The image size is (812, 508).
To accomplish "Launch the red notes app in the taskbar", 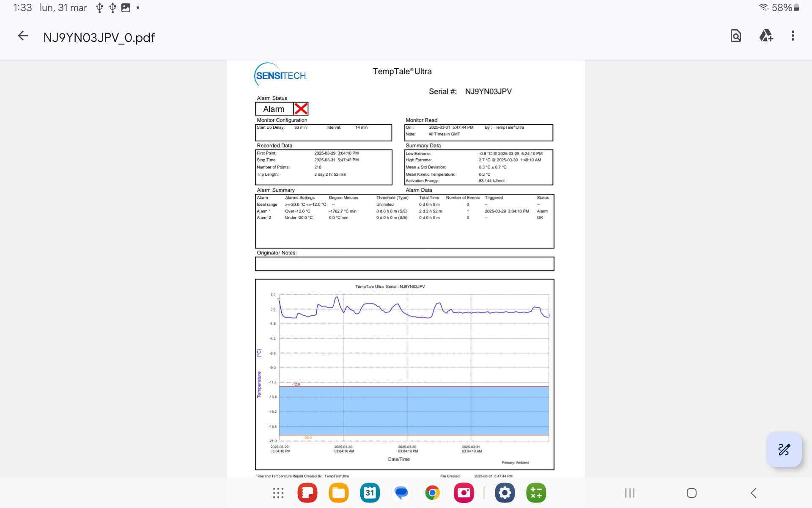I will [307, 493].
